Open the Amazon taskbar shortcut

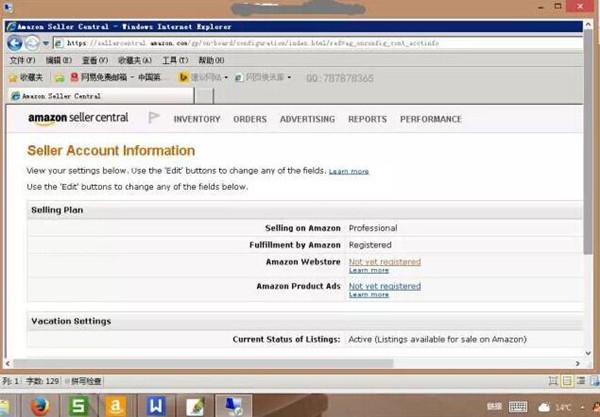pos(117,406)
